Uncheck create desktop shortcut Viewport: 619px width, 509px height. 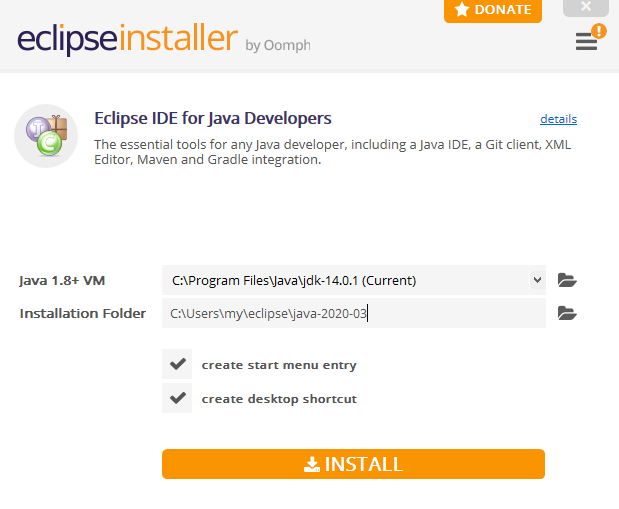177,398
